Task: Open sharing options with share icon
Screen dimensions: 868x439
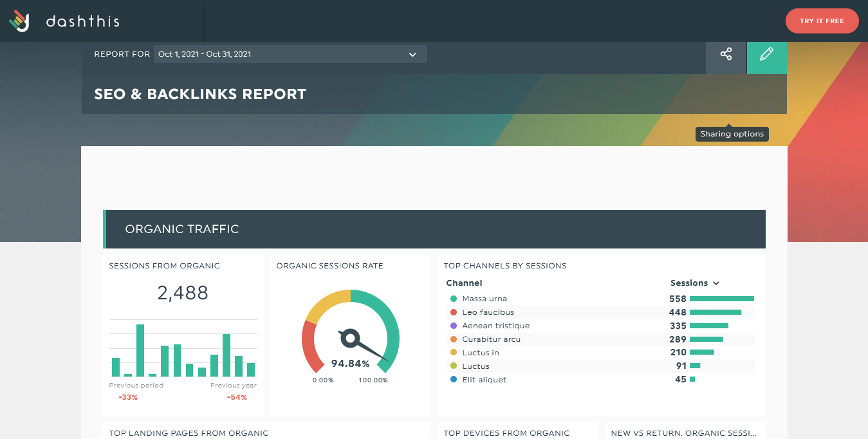Action: [x=726, y=54]
